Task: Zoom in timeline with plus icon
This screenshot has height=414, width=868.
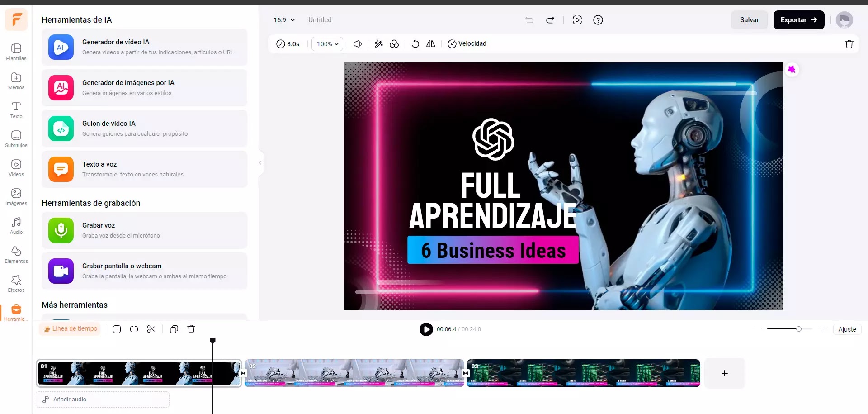Action: click(x=822, y=329)
